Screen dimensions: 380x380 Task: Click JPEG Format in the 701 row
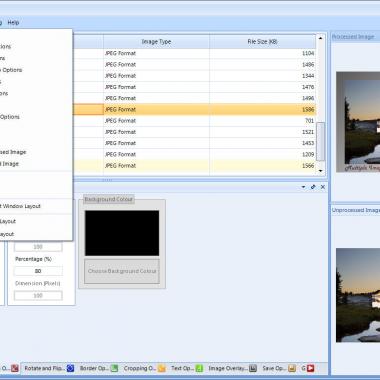click(x=120, y=121)
